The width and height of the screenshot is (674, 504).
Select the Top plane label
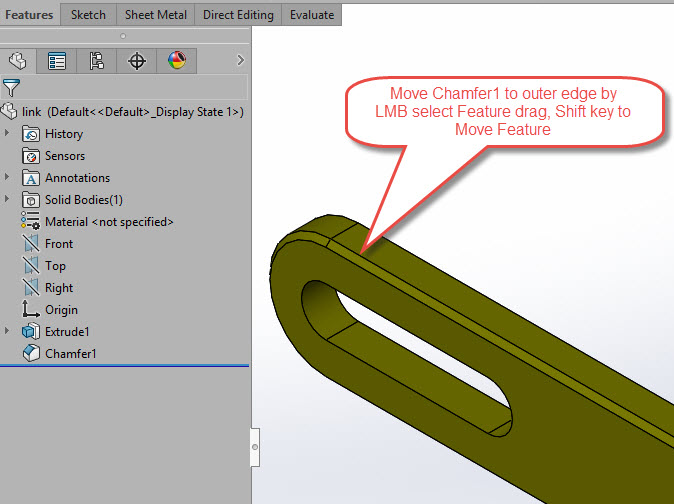[55, 266]
